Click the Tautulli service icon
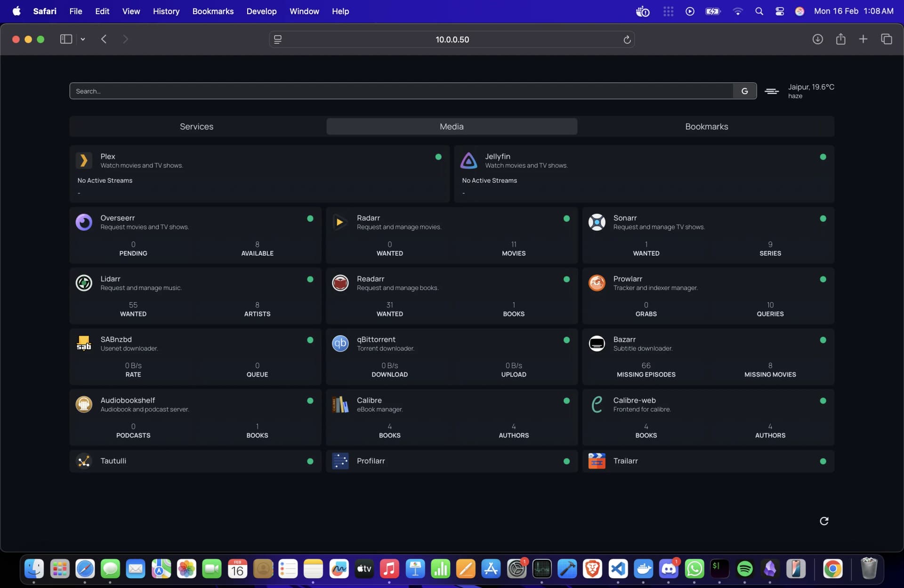 (x=83, y=461)
